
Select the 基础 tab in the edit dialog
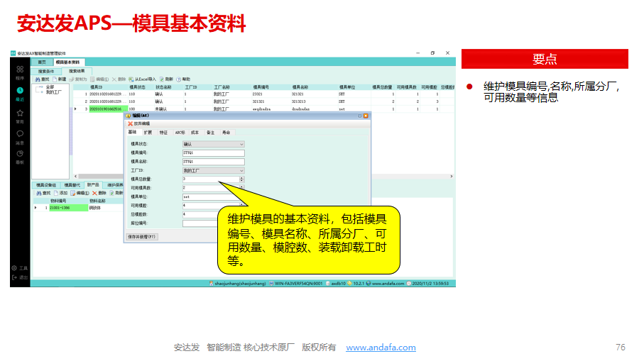tap(132, 132)
